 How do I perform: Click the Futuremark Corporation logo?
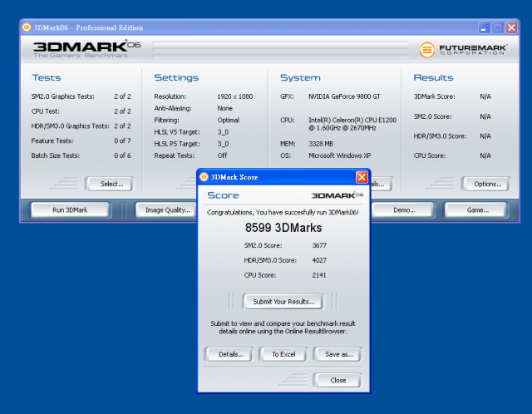(x=464, y=50)
